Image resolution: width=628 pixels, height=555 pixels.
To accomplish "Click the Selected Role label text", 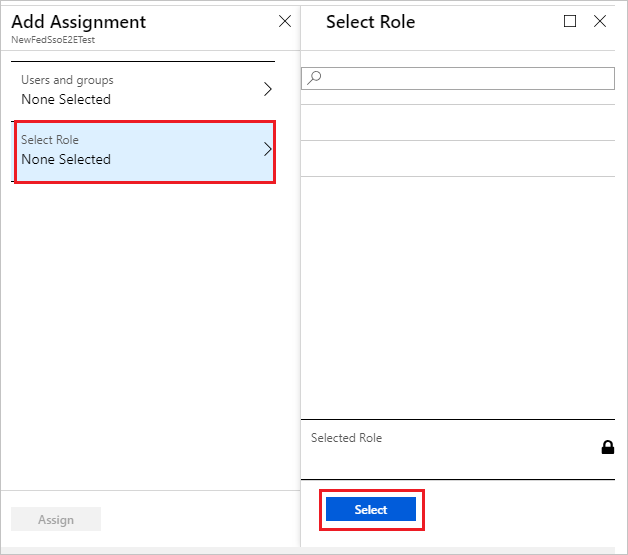I will click(x=346, y=438).
